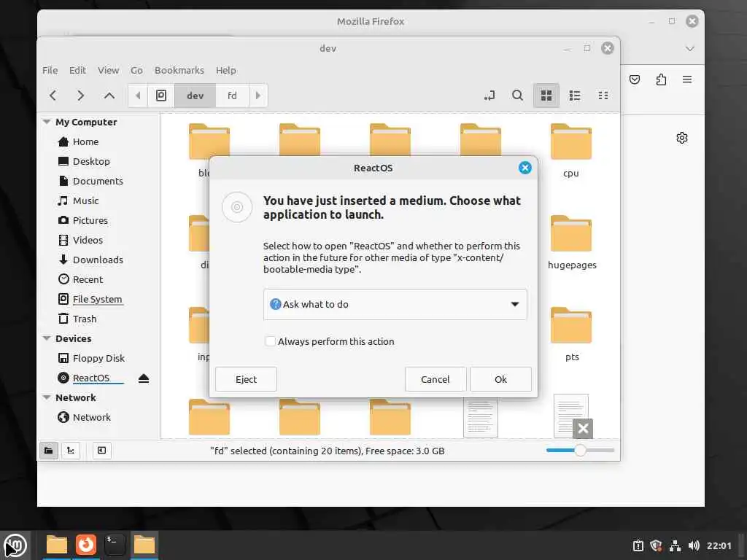Open Recent in the sidebar

(88, 279)
